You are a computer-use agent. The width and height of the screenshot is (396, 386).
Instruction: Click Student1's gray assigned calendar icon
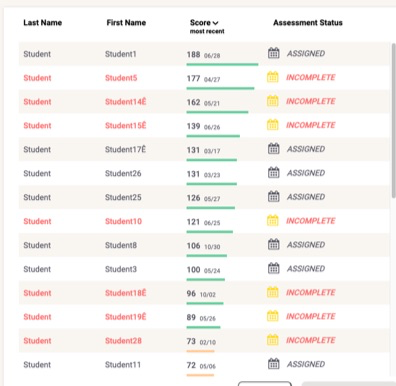point(274,53)
